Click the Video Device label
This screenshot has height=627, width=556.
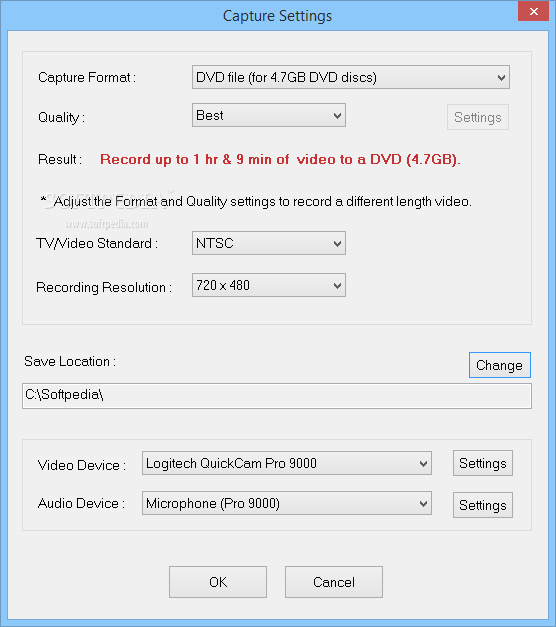click(82, 465)
